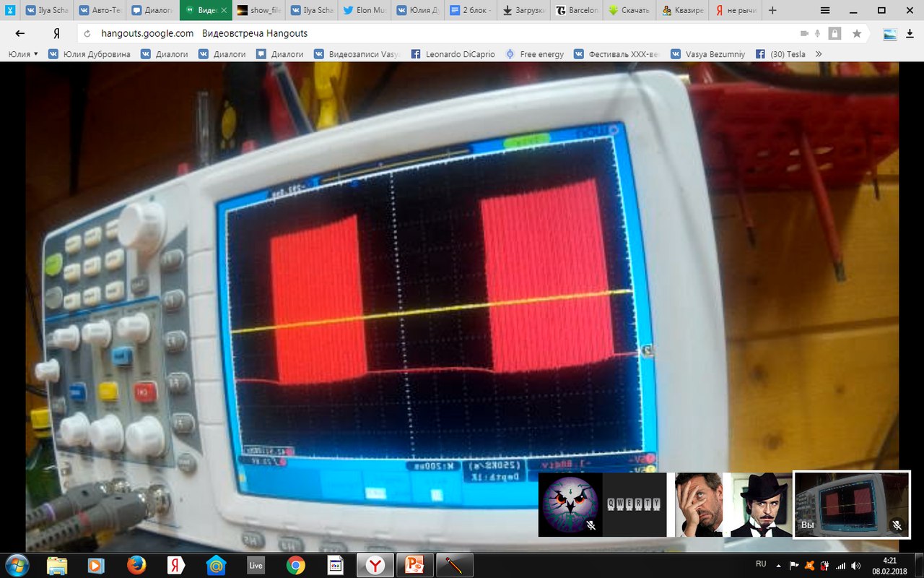Open the picture screenshot extension icon
924x578 pixels.
890,34
